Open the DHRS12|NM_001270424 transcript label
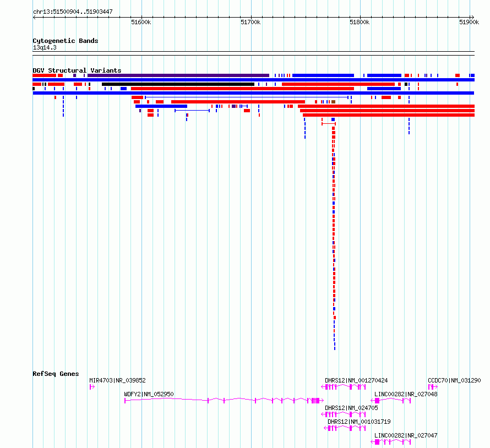Image resolution: width=490 pixels, height=448 pixels. click(356, 380)
